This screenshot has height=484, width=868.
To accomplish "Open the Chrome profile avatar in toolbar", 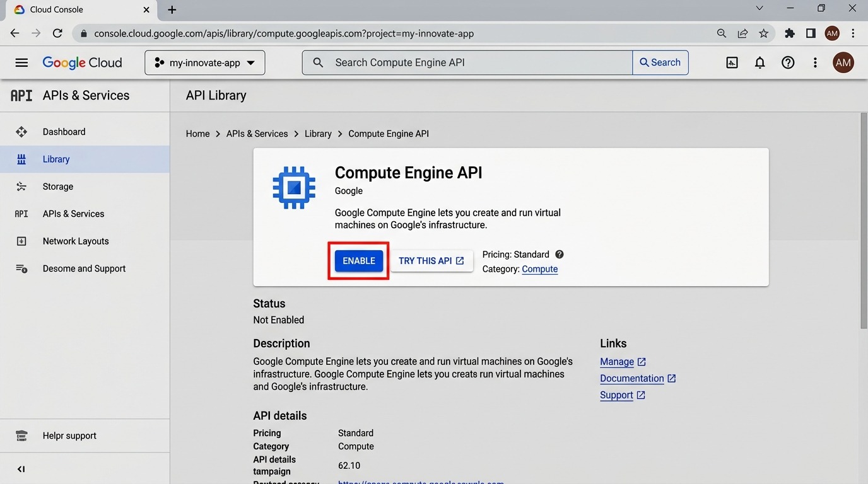I will [x=832, y=33].
